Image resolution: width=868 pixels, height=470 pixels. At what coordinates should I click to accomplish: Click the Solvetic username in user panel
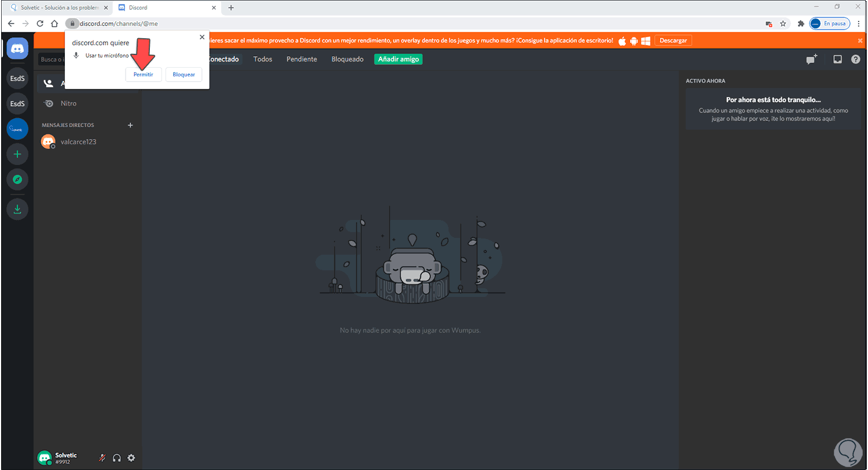pyautogui.click(x=66, y=455)
